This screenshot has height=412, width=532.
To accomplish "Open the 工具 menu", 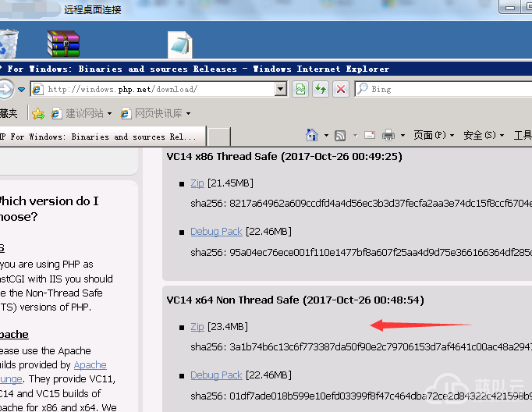I will click(x=523, y=135).
